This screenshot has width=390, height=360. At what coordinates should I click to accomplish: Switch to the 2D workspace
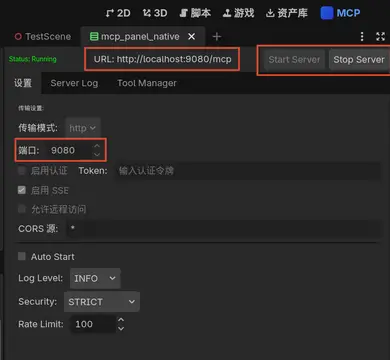click(118, 13)
